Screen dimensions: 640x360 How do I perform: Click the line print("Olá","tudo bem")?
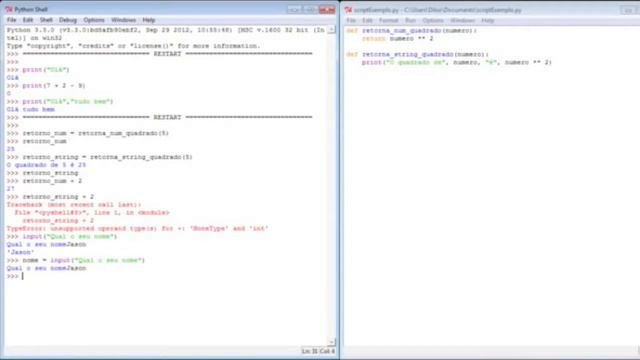[60, 102]
